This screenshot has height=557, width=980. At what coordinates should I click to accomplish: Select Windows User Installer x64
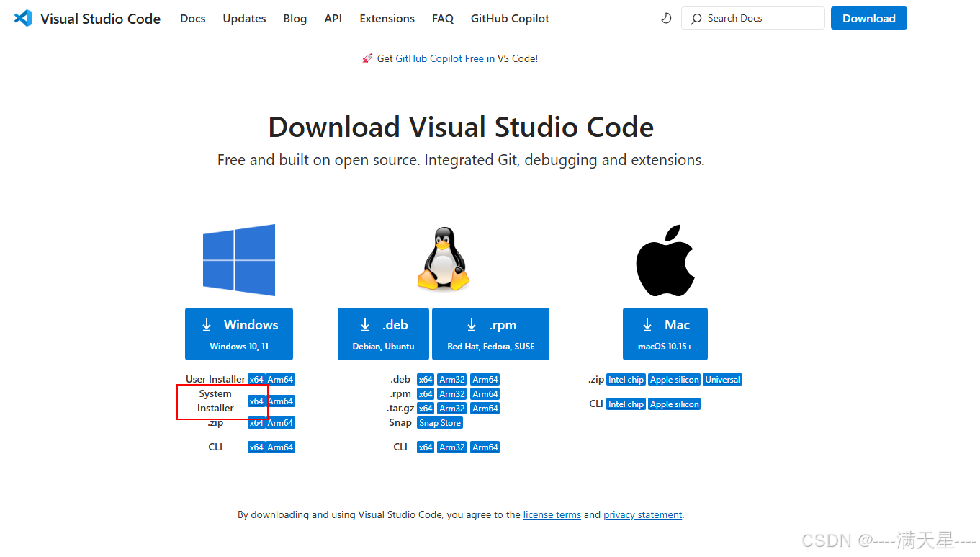[256, 380]
